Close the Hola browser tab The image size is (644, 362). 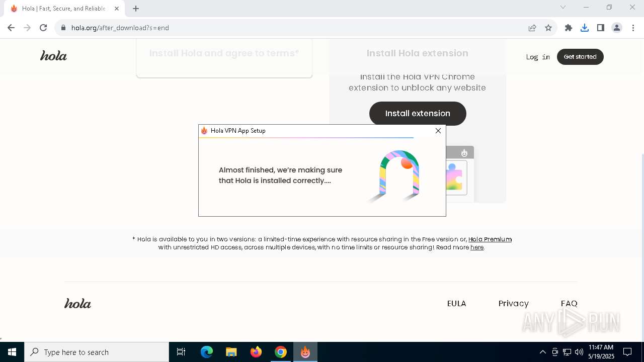[x=117, y=8]
